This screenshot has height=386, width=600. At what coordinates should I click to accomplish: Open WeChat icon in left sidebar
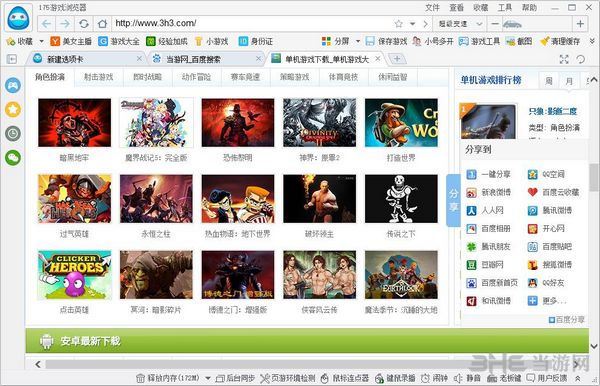[13, 158]
